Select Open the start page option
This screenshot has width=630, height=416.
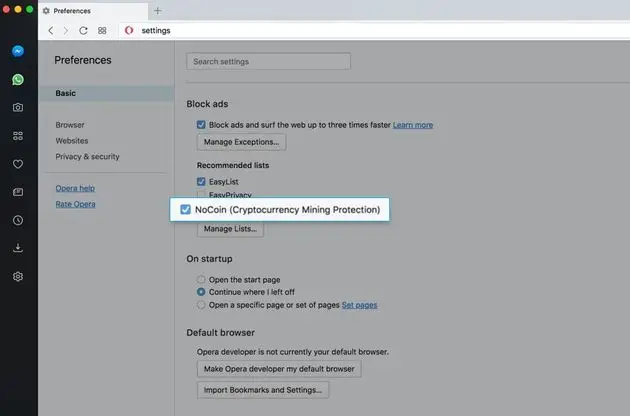[201, 279]
